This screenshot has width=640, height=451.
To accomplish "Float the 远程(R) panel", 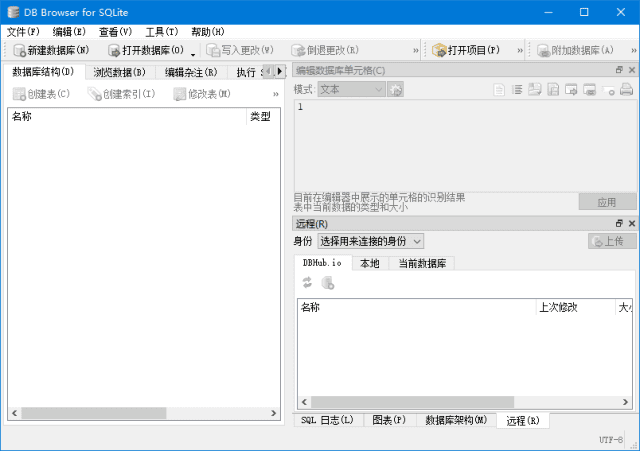I will 619,223.
